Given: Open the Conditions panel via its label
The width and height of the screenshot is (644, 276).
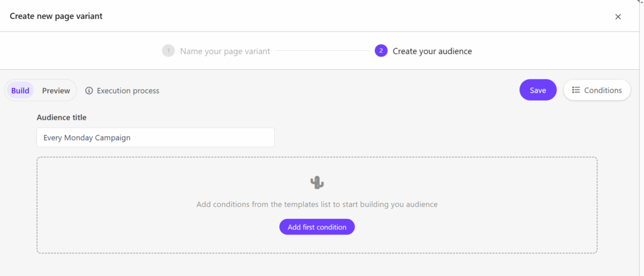Looking at the screenshot, I should pos(602,90).
